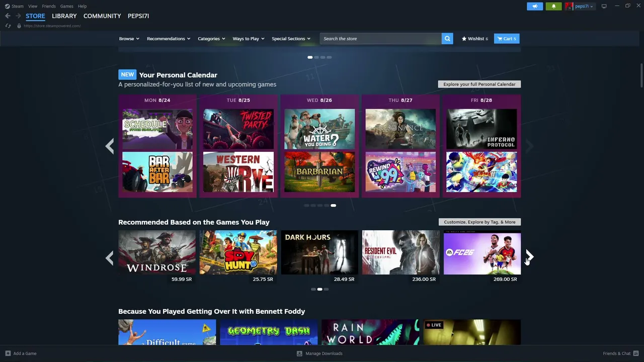Open the Resident Evil recommended game
644x362 pixels.
click(401, 252)
